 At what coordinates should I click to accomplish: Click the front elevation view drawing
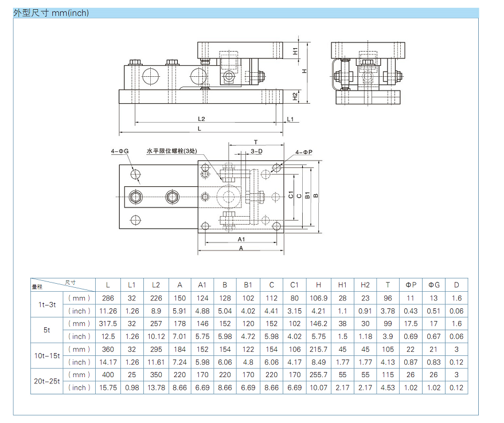pos(201,77)
